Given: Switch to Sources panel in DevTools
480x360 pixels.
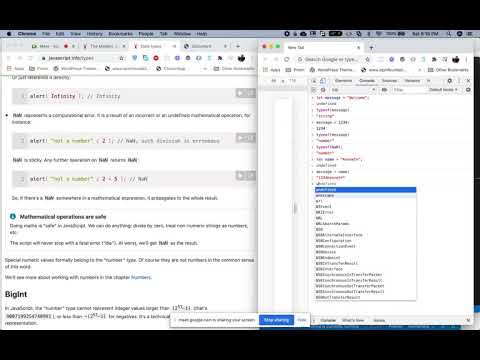Looking at the screenshot, I should point(389,81).
